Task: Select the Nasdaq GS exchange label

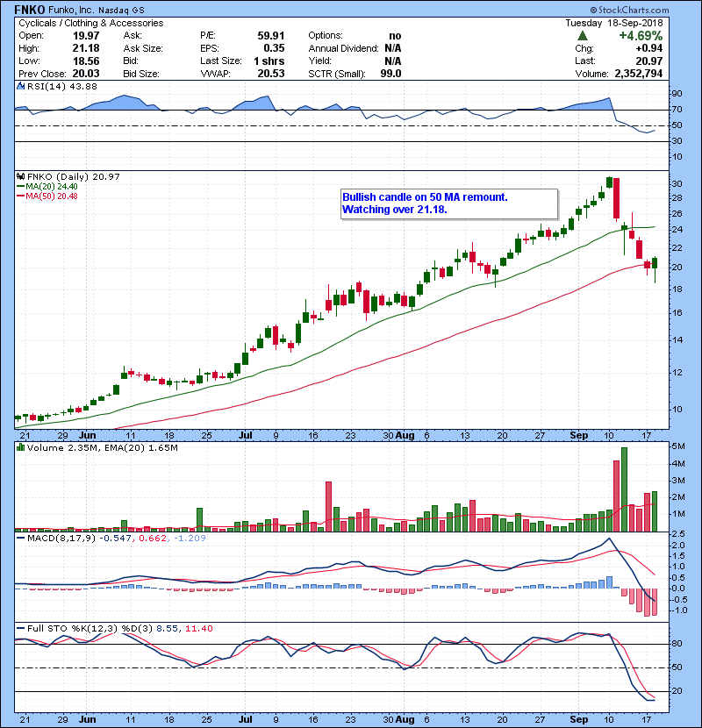Action: pyautogui.click(x=122, y=10)
